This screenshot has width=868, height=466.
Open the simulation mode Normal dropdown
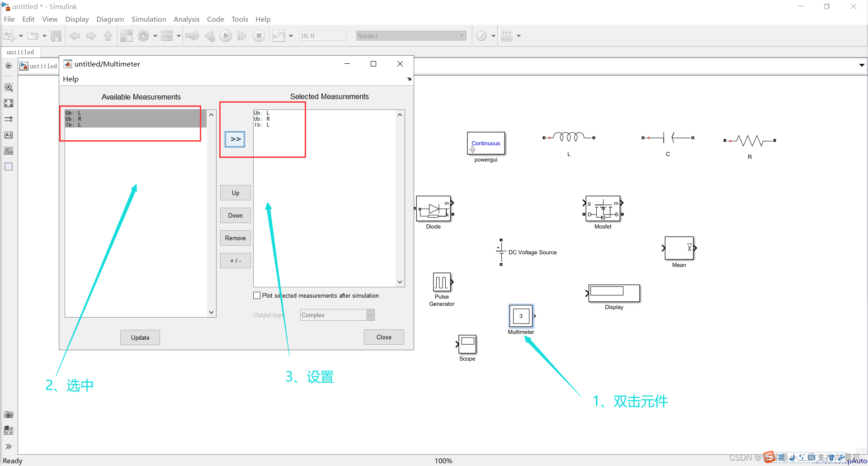click(x=411, y=36)
